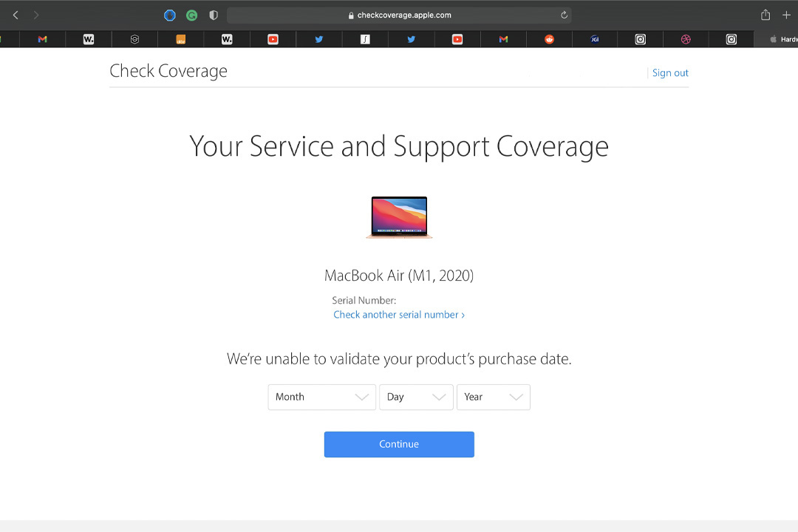Screen dimensions: 798x532
Task: Switch to the Reddit tab
Action: pyautogui.click(x=549, y=39)
